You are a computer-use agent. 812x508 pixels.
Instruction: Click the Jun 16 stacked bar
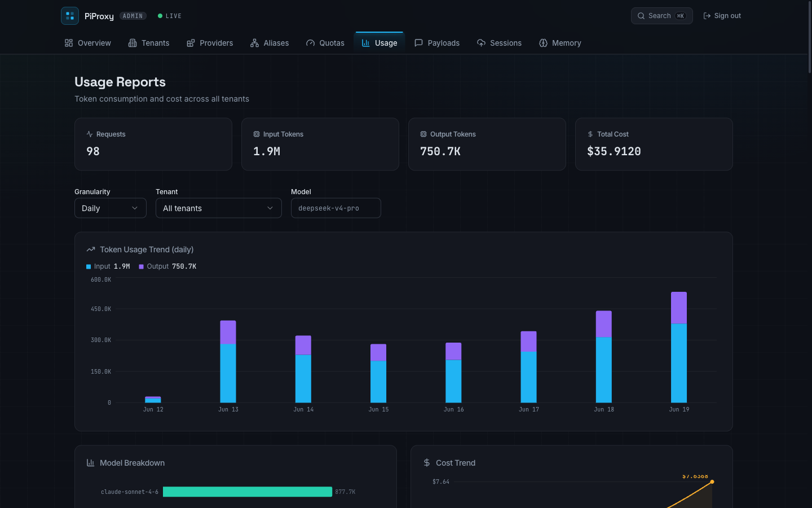(453, 373)
